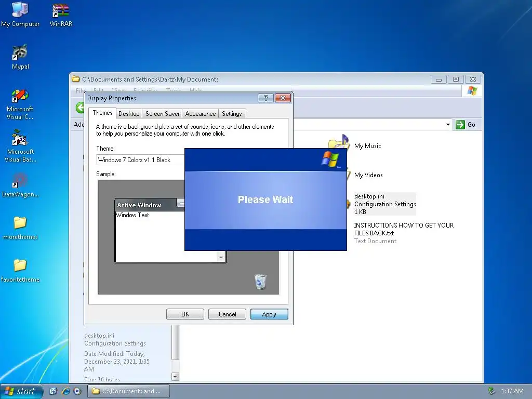Switch to the Appearance tab
This screenshot has width=532, height=399.
pos(200,114)
